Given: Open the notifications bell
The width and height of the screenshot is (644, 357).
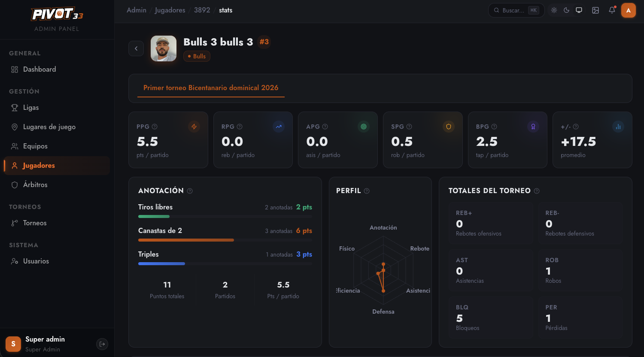Looking at the screenshot, I should [612, 10].
